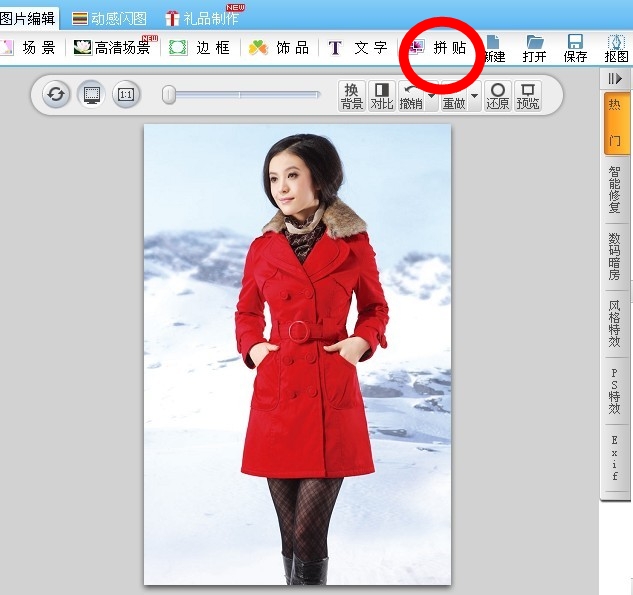
Task: Open the 边框 border tool
Action: coord(199,48)
